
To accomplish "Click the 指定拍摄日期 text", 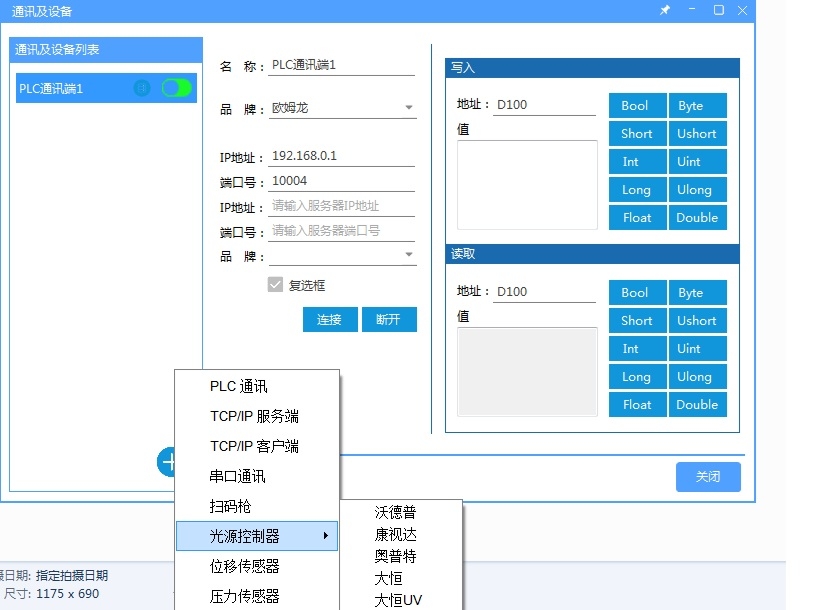I will coord(72,576).
